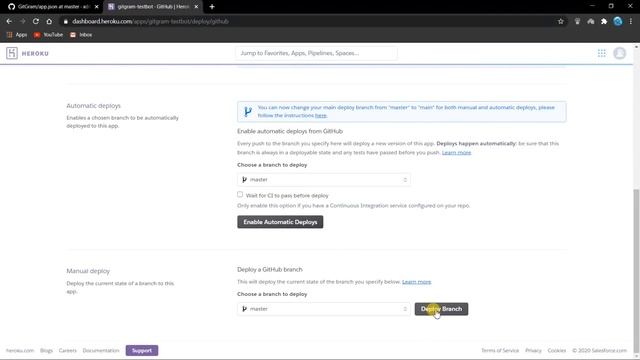Open the manual deploy branch dropdown

point(324,309)
